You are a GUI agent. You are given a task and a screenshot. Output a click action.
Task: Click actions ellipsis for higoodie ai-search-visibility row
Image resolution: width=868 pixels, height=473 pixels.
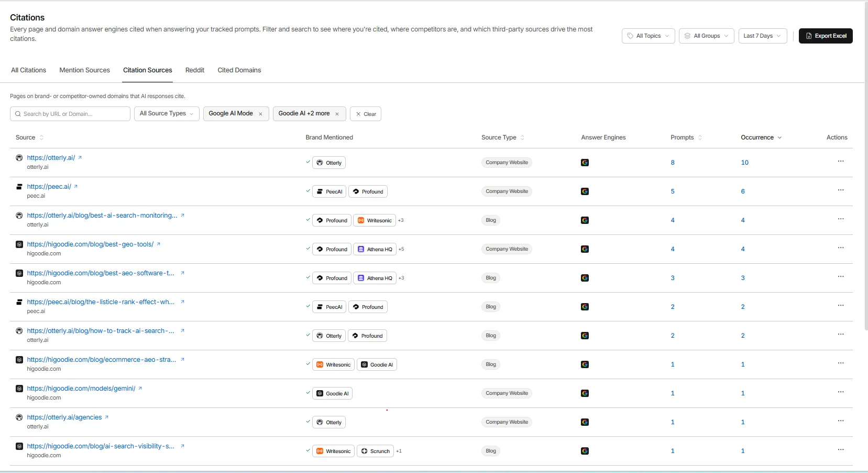point(841,450)
